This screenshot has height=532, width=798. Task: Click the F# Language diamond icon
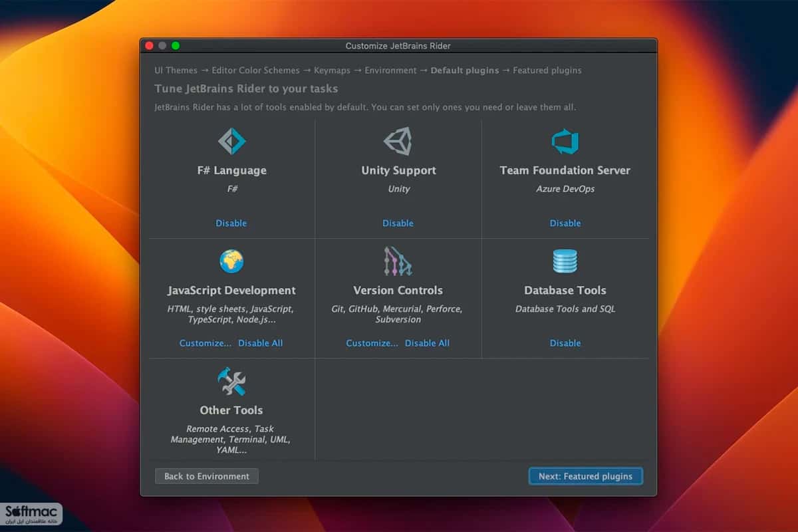(231, 141)
